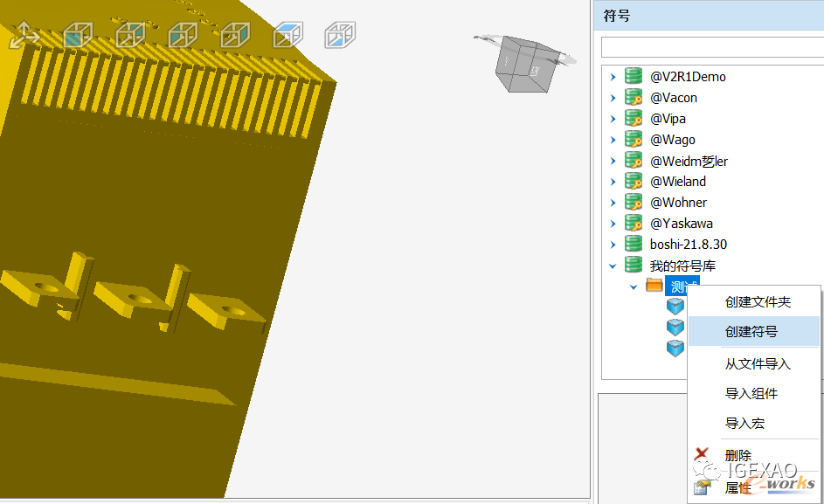This screenshot has height=504, width=824.
Task: Click the @Vipa library icon
Action: coord(634,118)
